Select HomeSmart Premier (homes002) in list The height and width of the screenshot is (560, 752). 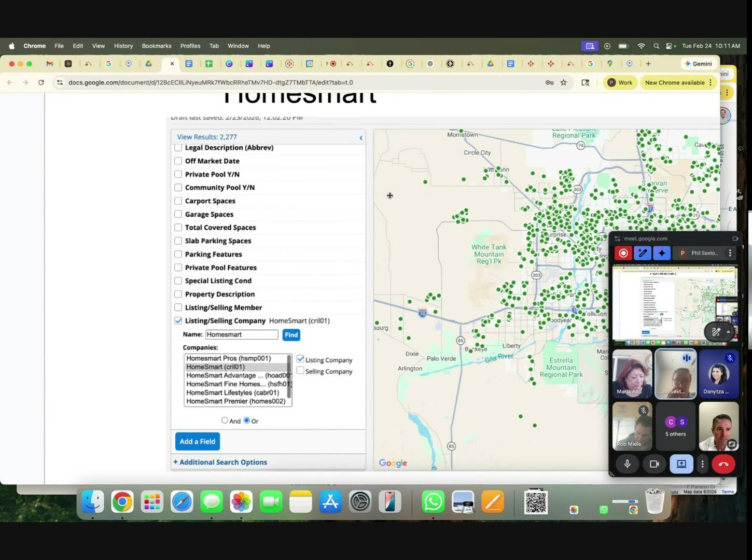pyautogui.click(x=236, y=401)
